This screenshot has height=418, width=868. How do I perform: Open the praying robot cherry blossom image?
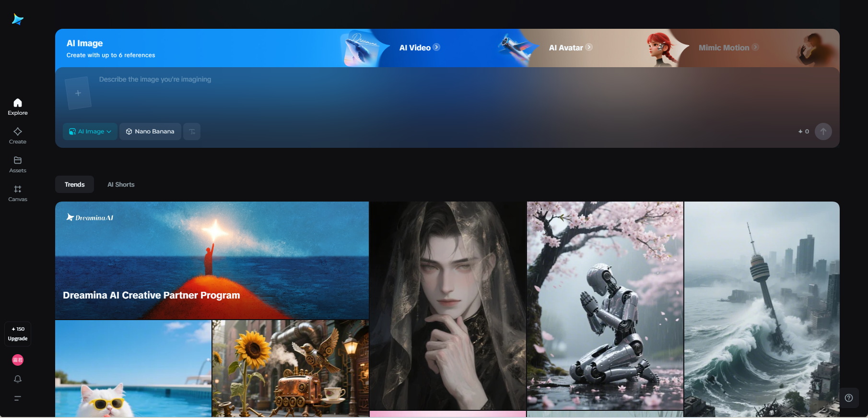tap(605, 306)
